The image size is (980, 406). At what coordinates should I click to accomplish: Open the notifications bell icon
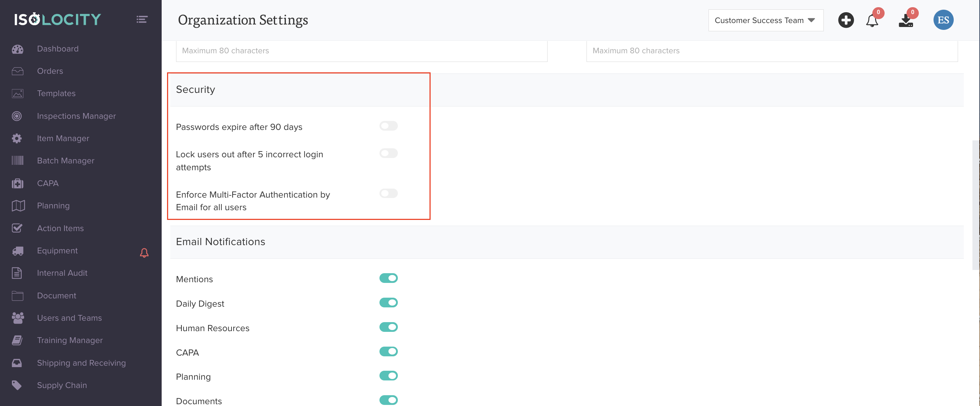coord(872,21)
